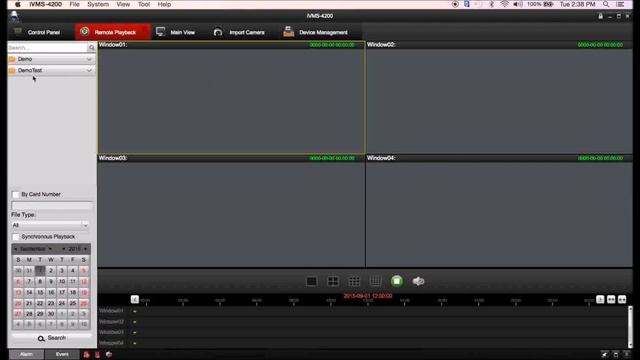Expand the DemoTest group
This screenshot has width=640, height=360.
coord(51,70)
